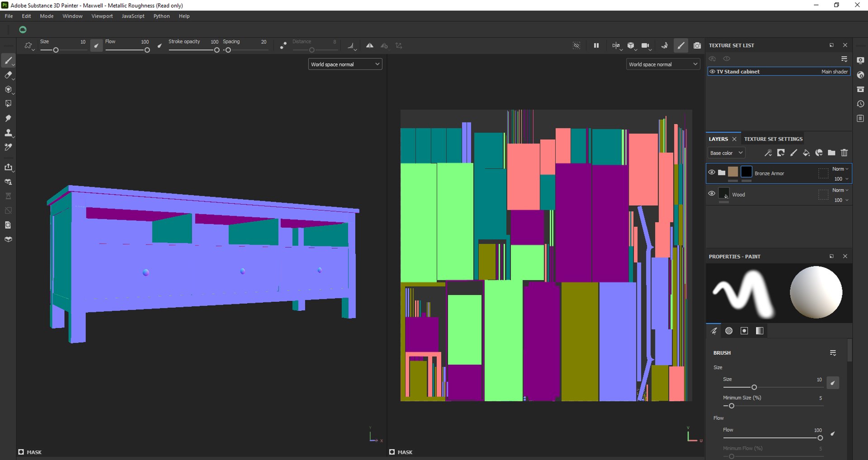Open the Viewport menu
This screenshot has width=868, height=460.
102,16
